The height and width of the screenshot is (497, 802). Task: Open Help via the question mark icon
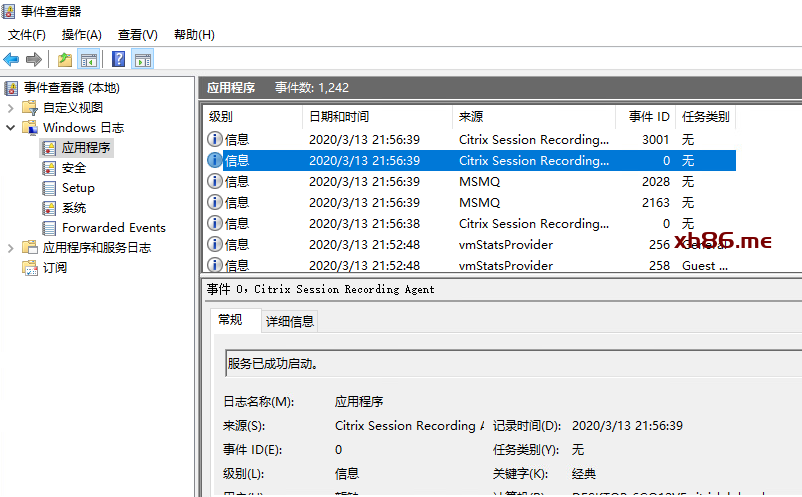(x=119, y=59)
